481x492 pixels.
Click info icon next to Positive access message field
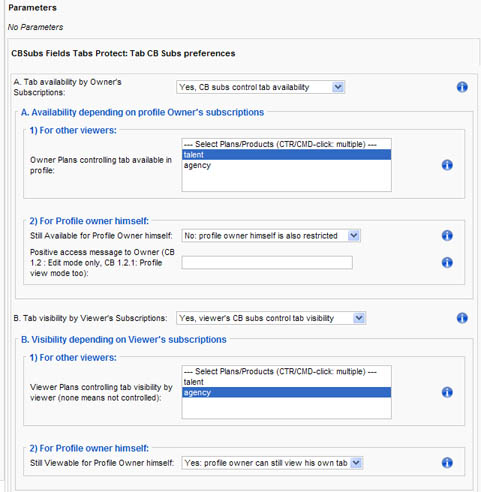pyautogui.click(x=447, y=262)
